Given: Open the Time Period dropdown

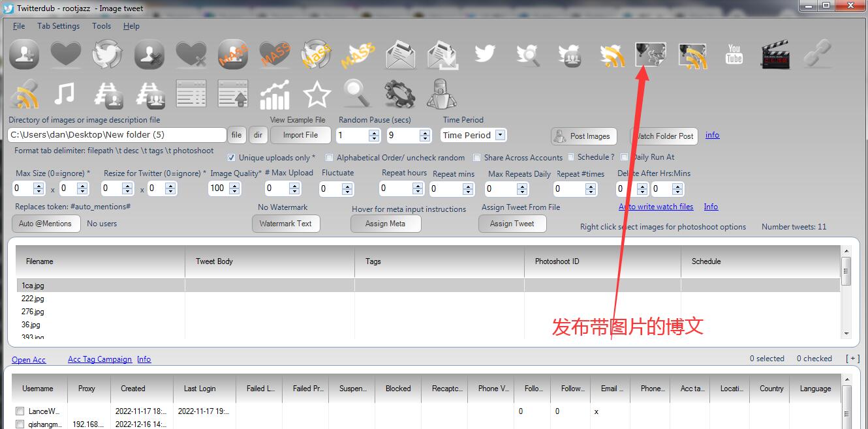Looking at the screenshot, I should click(x=500, y=135).
